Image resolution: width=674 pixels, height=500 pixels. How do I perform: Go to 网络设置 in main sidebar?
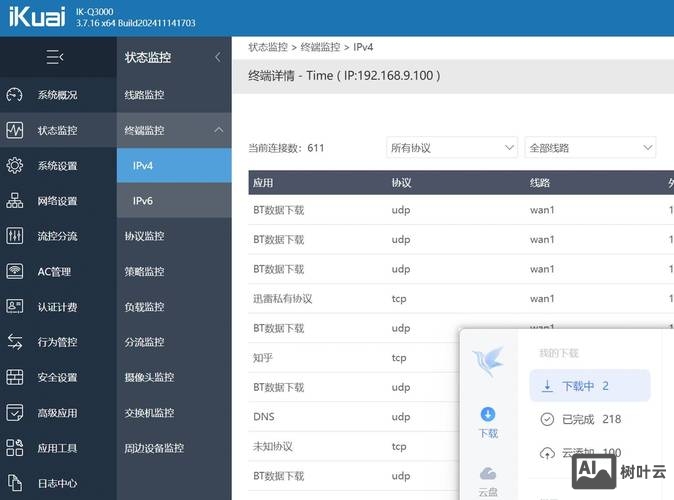point(58,201)
